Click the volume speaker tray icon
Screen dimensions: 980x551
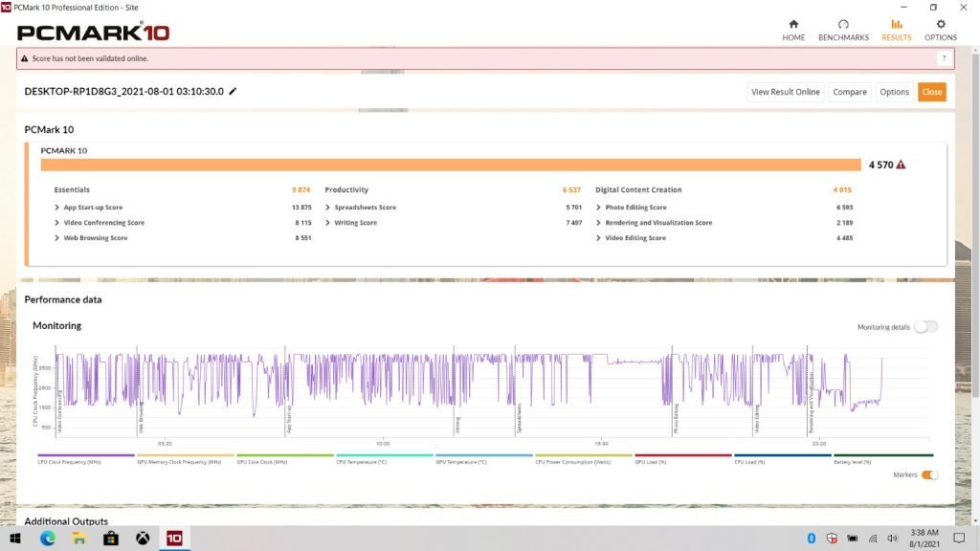click(892, 538)
